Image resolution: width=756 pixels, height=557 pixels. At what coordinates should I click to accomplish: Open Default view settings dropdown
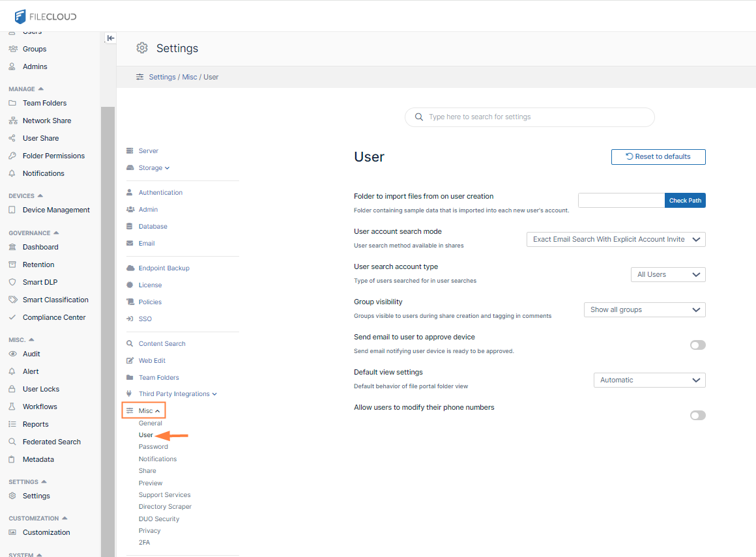click(649, 380)
